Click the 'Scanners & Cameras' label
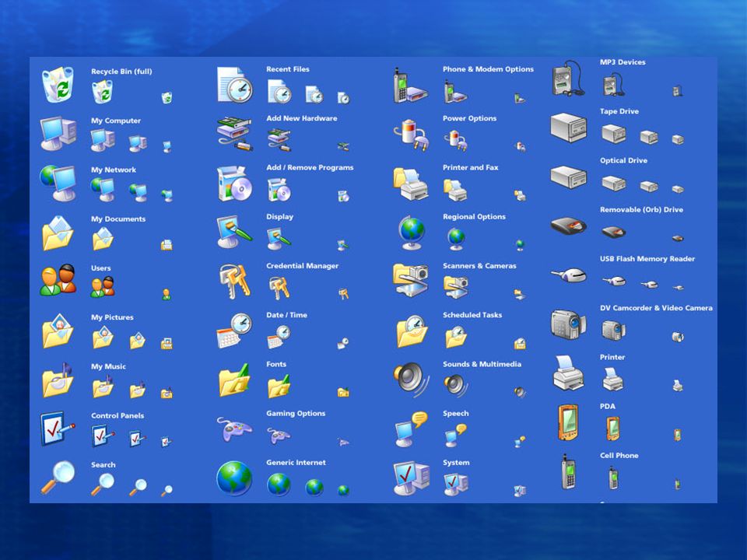 coord(479,266)
